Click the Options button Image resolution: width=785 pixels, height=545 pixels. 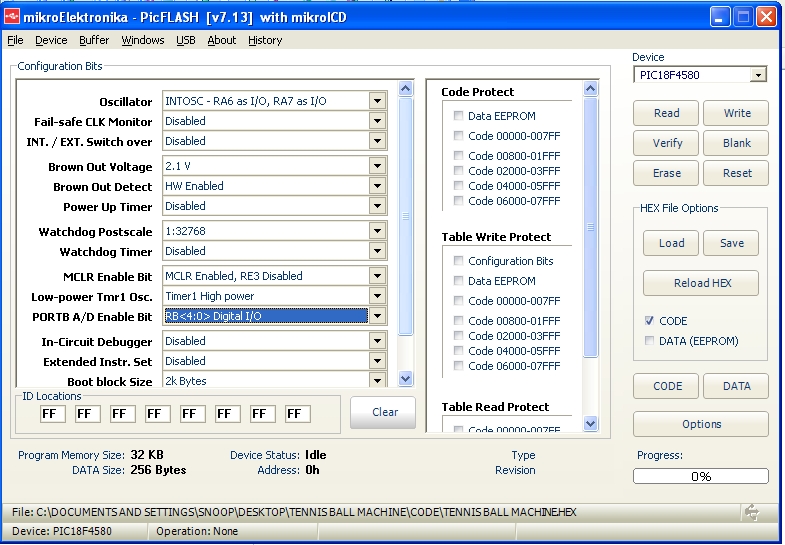point(701,424)
